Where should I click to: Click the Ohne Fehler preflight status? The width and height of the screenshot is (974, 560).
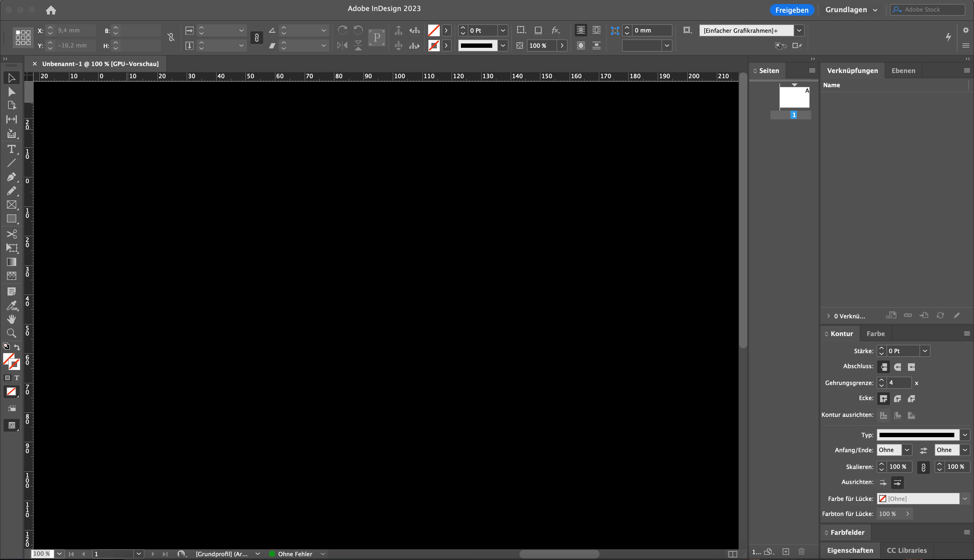295,554
